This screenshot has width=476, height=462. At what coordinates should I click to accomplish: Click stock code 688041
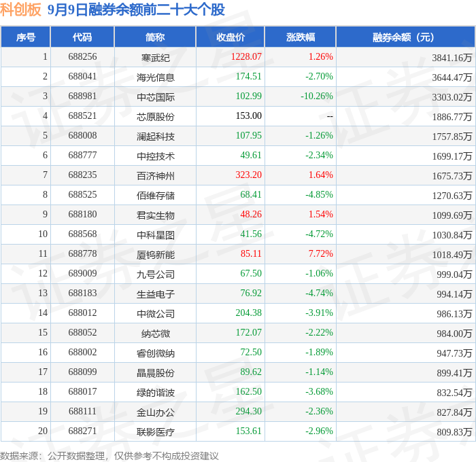coord(82,77)
